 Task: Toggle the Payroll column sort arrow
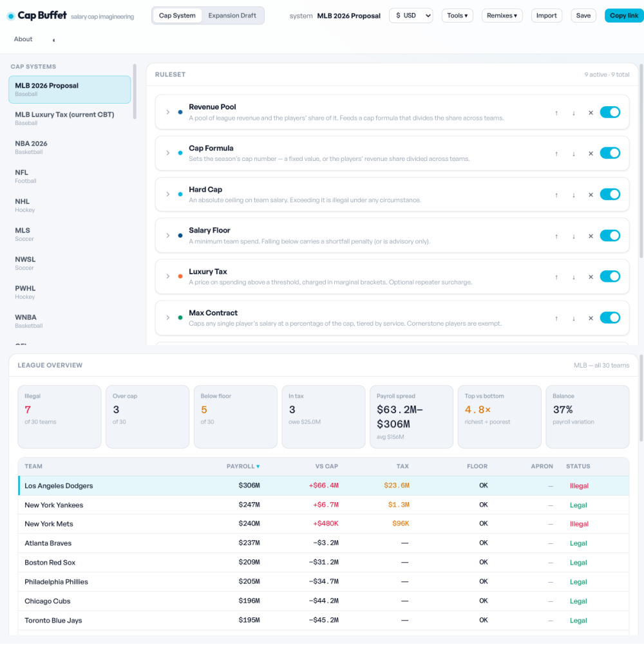(x=258, y=467)
